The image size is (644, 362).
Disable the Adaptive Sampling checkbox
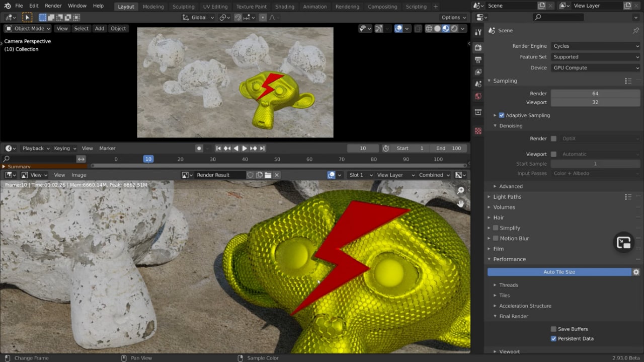click(x=502, y=115)
